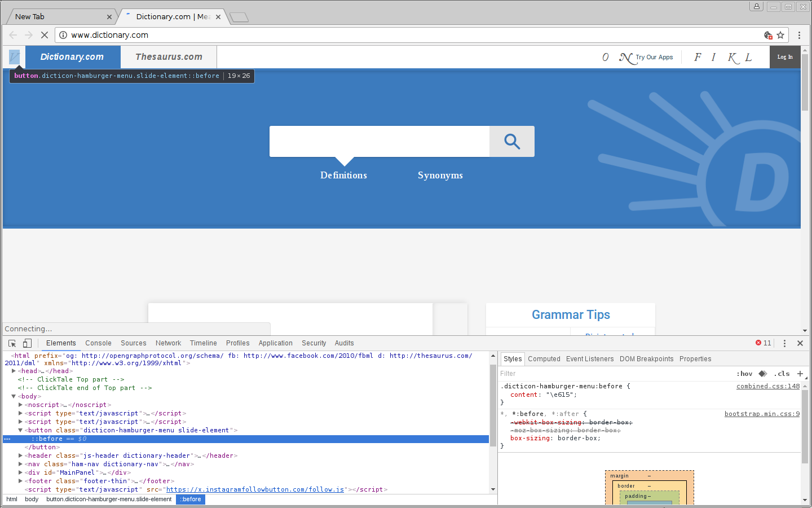Add a new style rule with plus
This screenshot has width=812, height=508.
pos(800,374)
